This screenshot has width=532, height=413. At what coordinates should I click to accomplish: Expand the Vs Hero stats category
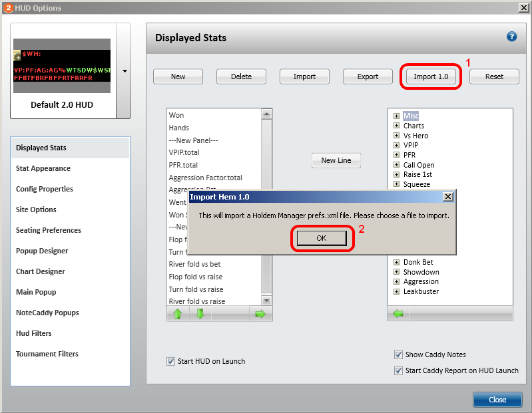396,136
